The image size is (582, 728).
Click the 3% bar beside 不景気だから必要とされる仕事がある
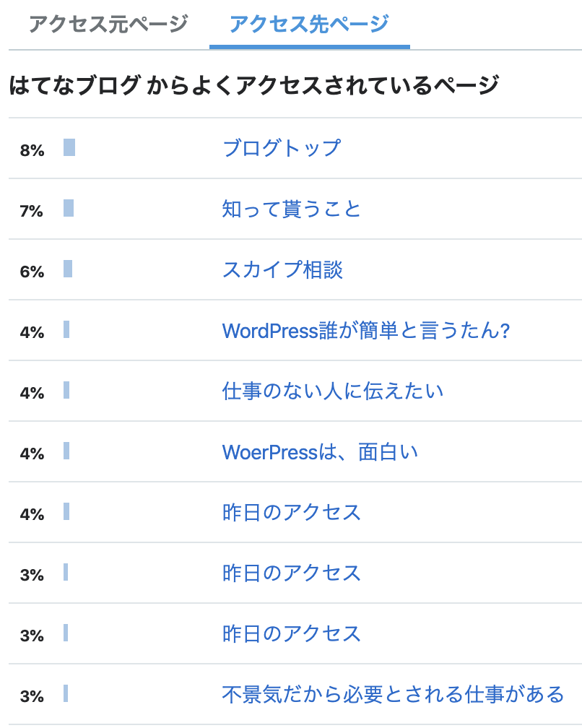[66, 693]
